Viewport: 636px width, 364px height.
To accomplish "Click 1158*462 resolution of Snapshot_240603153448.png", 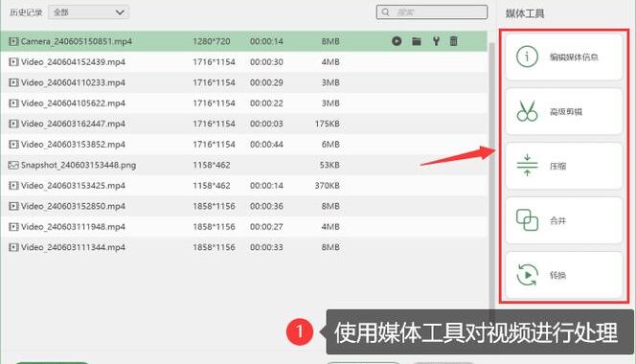I will 212,165.
